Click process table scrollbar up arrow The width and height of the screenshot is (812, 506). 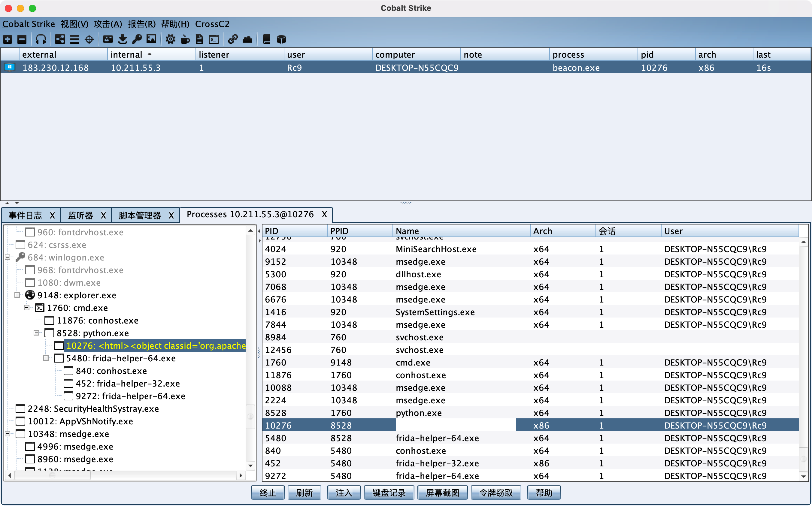coord(803,242)
